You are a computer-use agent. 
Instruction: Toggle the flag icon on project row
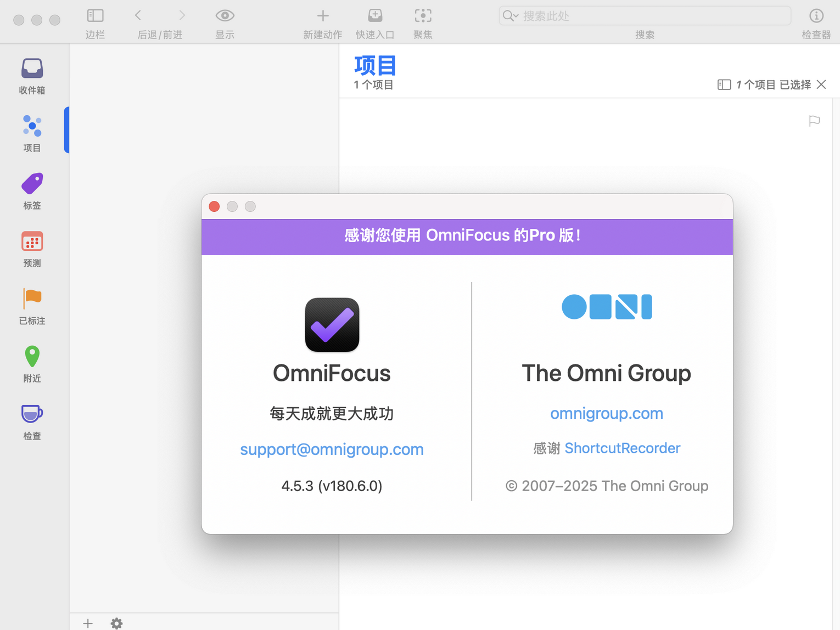pyautogui.click(x=814, y=121)
